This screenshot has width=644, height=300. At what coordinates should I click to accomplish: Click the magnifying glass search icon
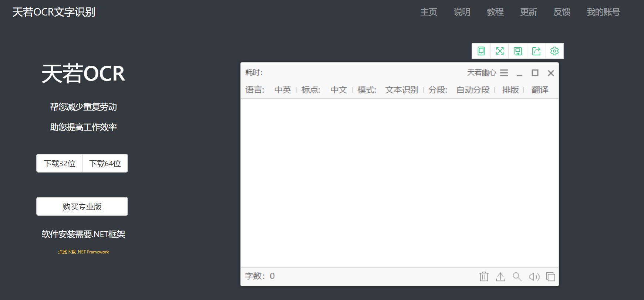coord(517,276)
